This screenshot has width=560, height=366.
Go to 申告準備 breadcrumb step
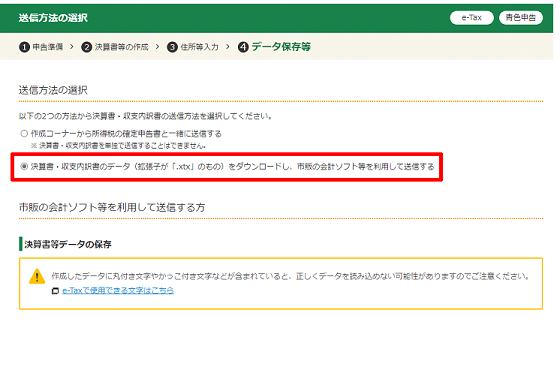tap(48, 47)
